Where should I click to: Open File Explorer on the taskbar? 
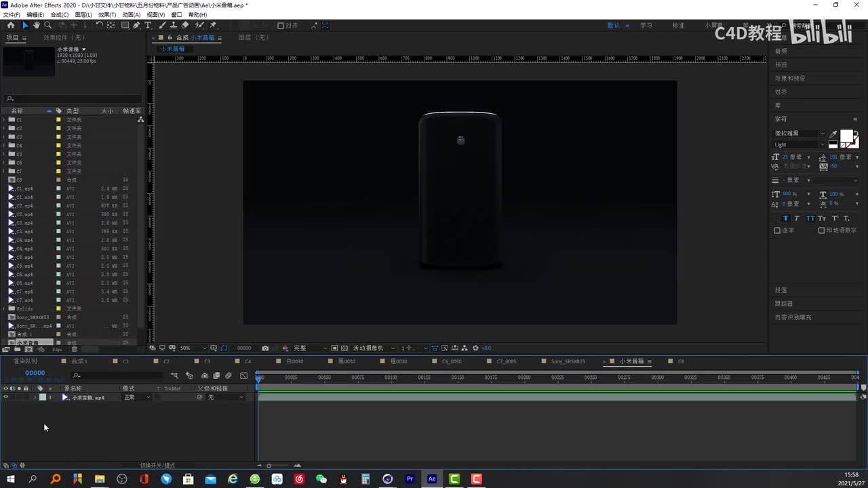(100, 479)
